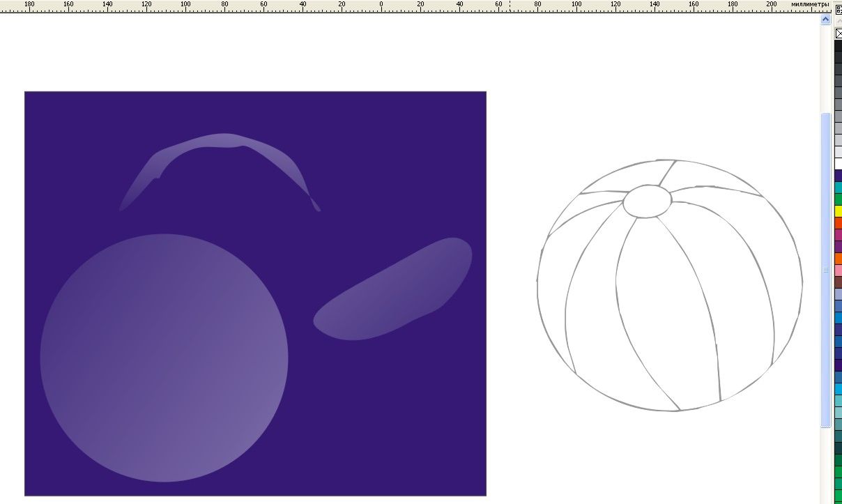Apply the orange palette swatch
This screenshot has width=842, height=504.
click(x=839, y=259)
